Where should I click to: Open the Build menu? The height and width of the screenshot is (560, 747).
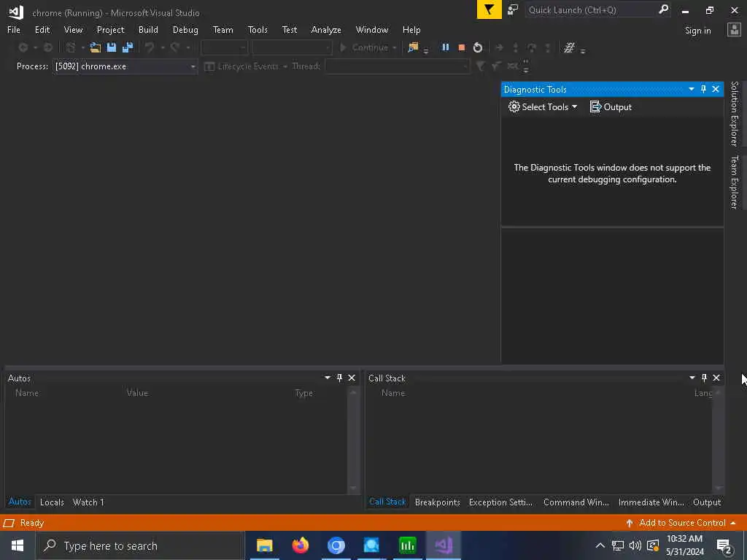pyautogui.click(x=148, y=29)
